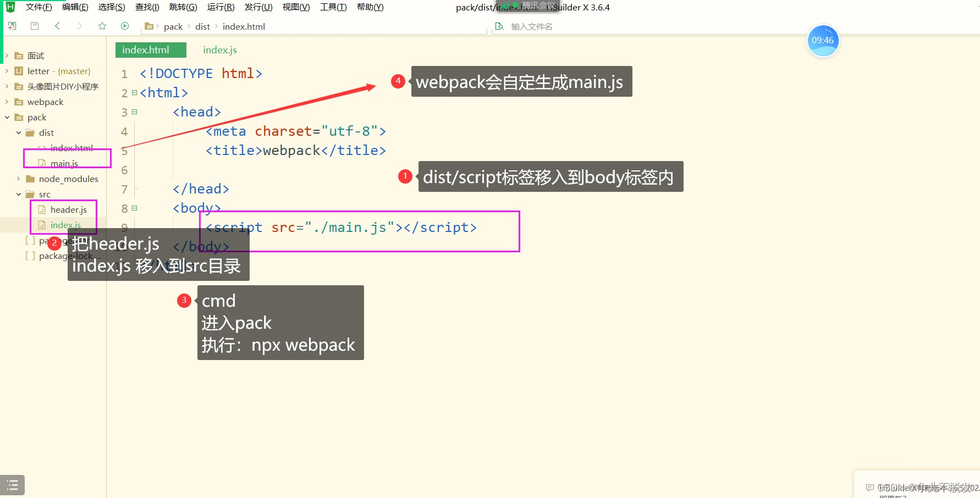The width and height of the screenshot is (980, 498).
Task: Select the 面试 project in tree
Action: point(36,56)
